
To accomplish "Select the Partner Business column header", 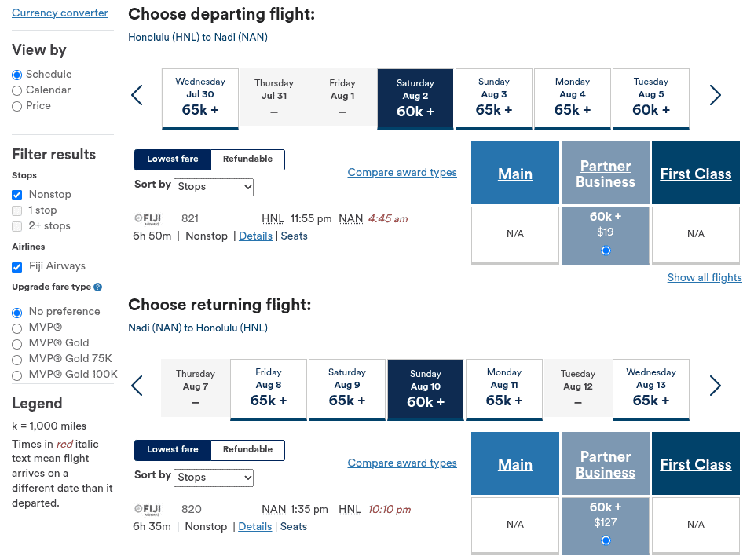I will [605, 173].
